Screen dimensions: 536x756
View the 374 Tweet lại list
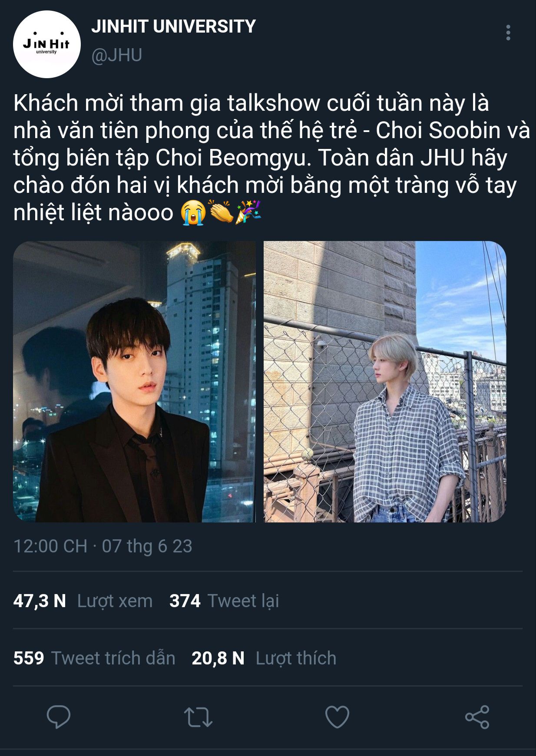[224, 601]
